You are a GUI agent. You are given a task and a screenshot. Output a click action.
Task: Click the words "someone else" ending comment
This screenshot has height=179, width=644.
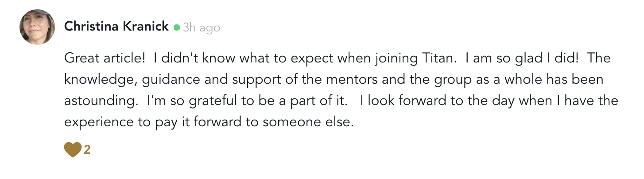point(308,122)
